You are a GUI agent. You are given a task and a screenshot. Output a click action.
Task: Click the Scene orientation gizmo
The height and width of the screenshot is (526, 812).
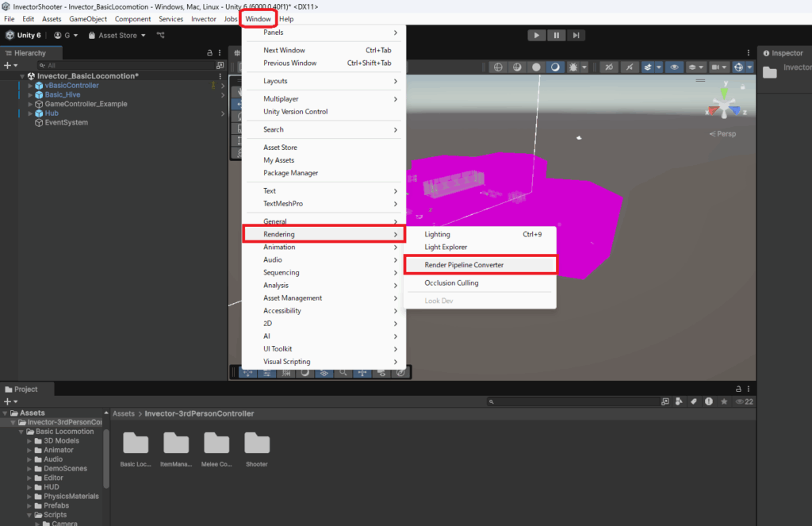tap(725, 106)
